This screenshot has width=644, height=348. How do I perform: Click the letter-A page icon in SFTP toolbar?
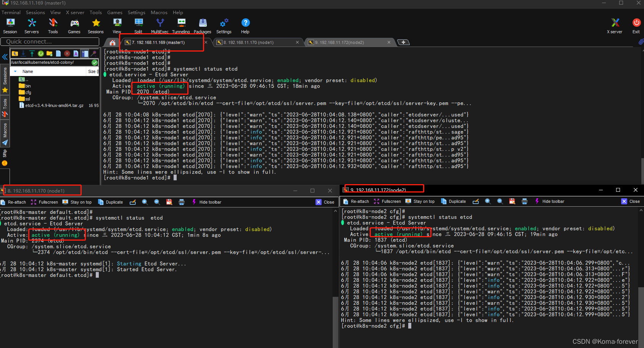[76, 53]
